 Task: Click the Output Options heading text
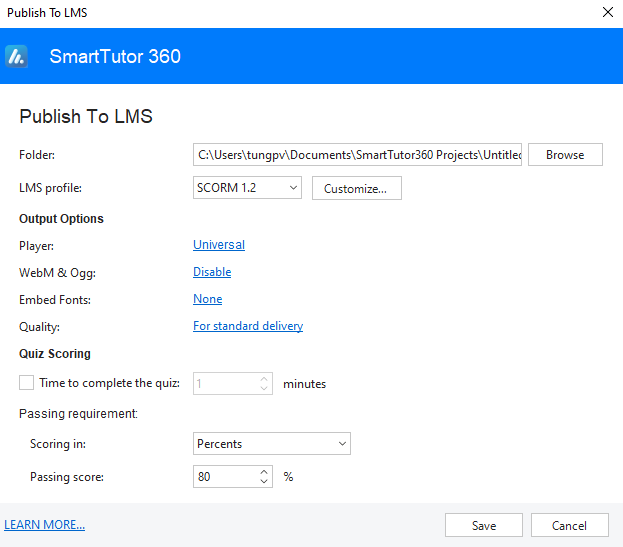(x=61, y=218)
